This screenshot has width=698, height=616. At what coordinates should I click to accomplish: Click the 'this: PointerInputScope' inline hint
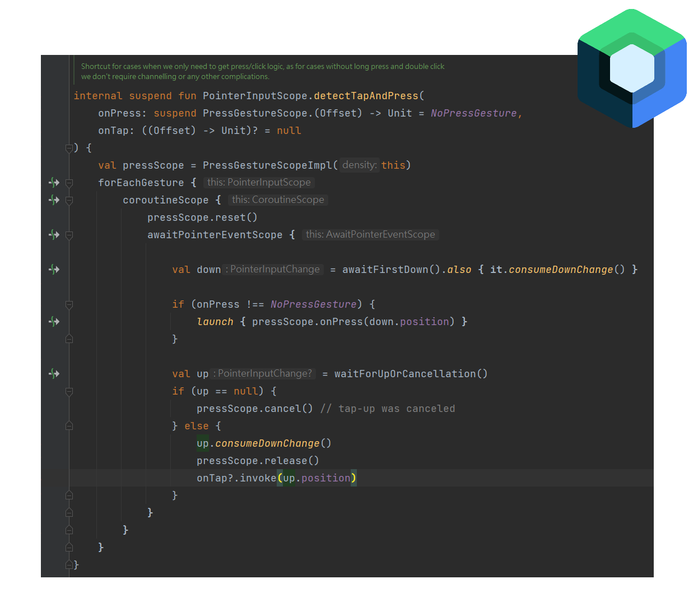coord(259,182)
